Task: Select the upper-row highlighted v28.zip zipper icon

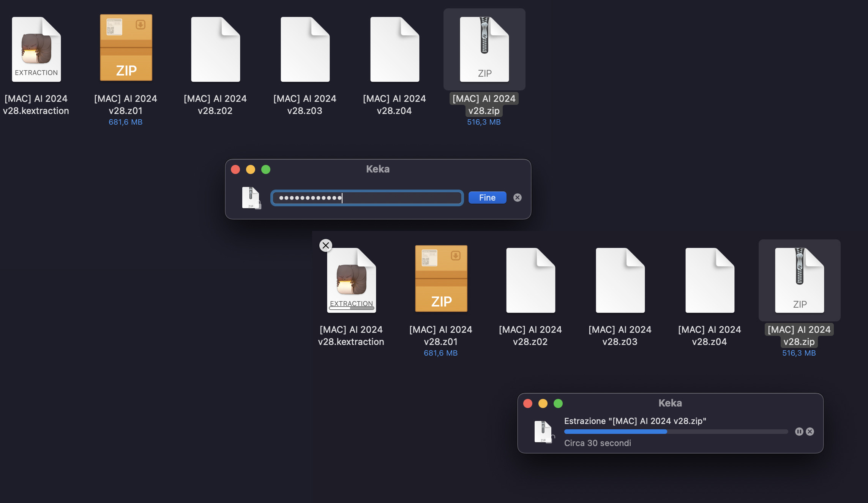Action: pyautogui.click(x=485, y=49)
